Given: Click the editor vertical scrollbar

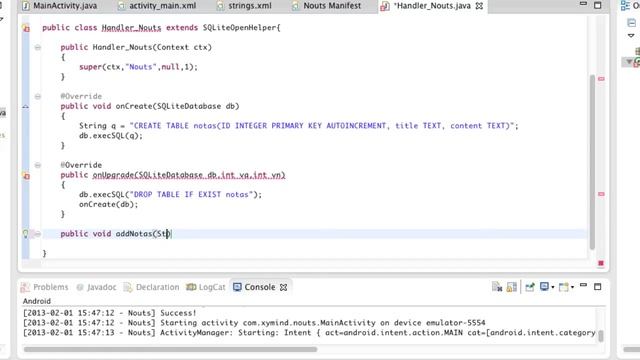Looking at the screenshot, I should (592, 162).
